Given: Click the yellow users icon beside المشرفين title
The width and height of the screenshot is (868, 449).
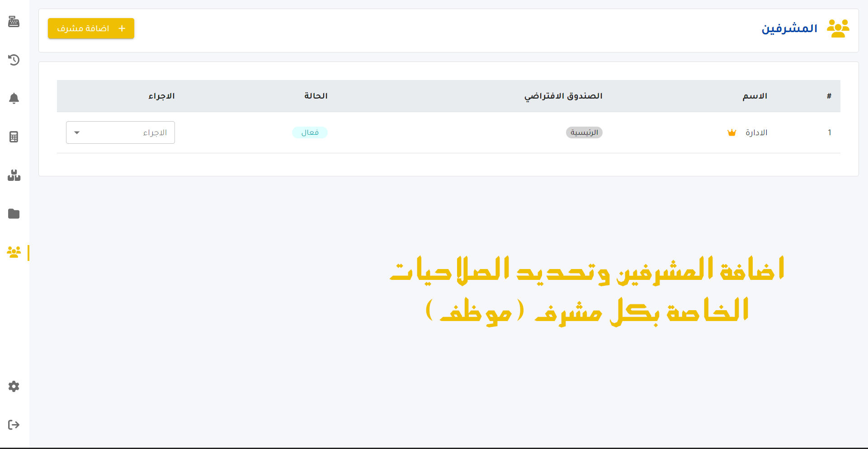Looking at the screenshot, I should pos(838,28).
